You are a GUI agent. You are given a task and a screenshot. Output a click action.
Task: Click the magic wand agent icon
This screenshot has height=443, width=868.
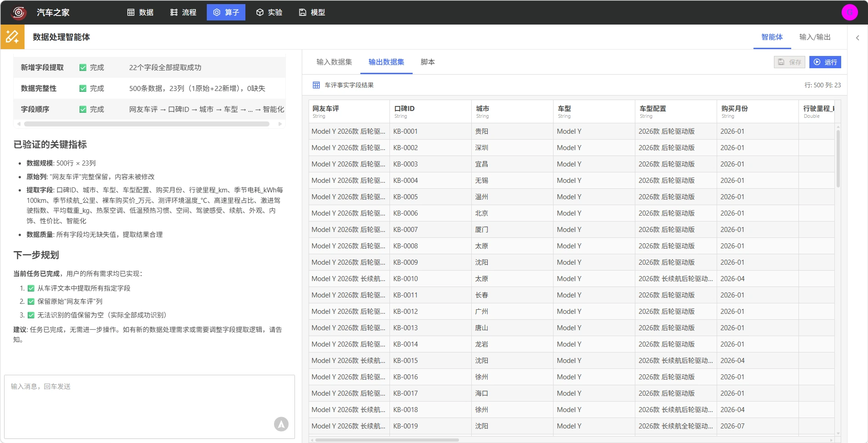[12, 37]
